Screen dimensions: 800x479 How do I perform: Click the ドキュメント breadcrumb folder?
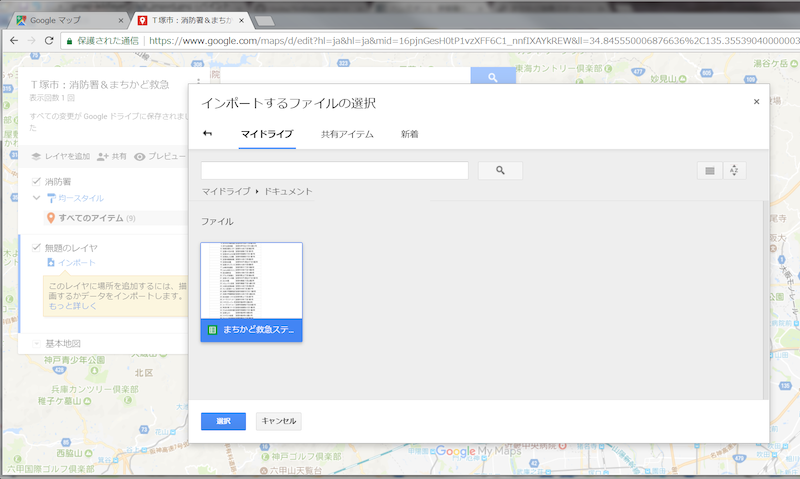click(288, 191)
